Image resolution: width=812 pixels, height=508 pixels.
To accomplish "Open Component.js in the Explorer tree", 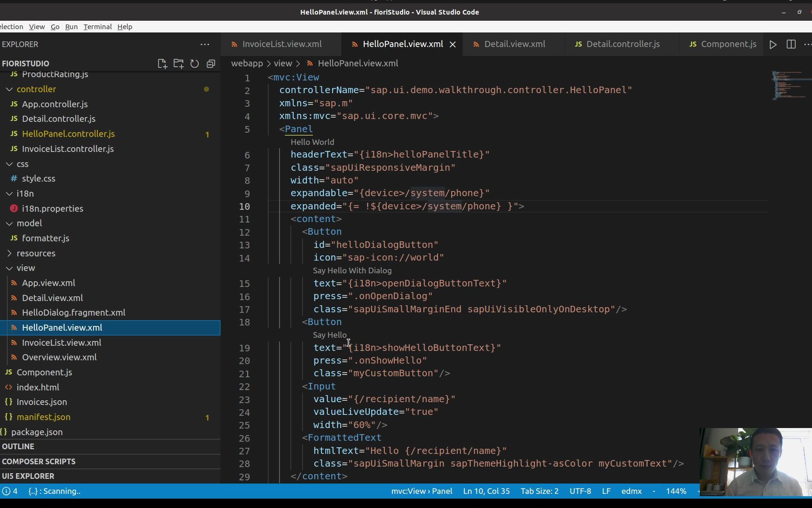I will pyautogui.click(x=44, y=373).
